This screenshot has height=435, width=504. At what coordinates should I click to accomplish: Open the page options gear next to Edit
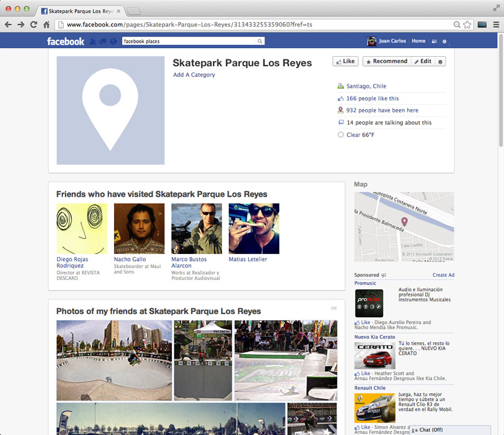pyautogui.click(x=440, y=61)
